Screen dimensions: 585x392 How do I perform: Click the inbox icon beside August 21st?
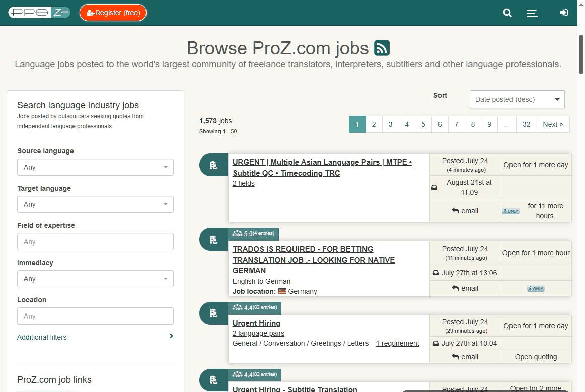434,187
